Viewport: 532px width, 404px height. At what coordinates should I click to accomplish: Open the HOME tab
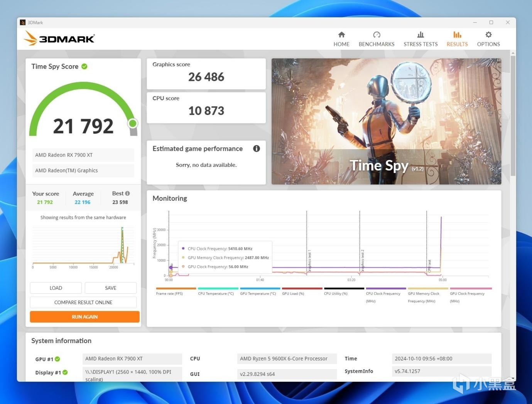(x=341, y=39)
